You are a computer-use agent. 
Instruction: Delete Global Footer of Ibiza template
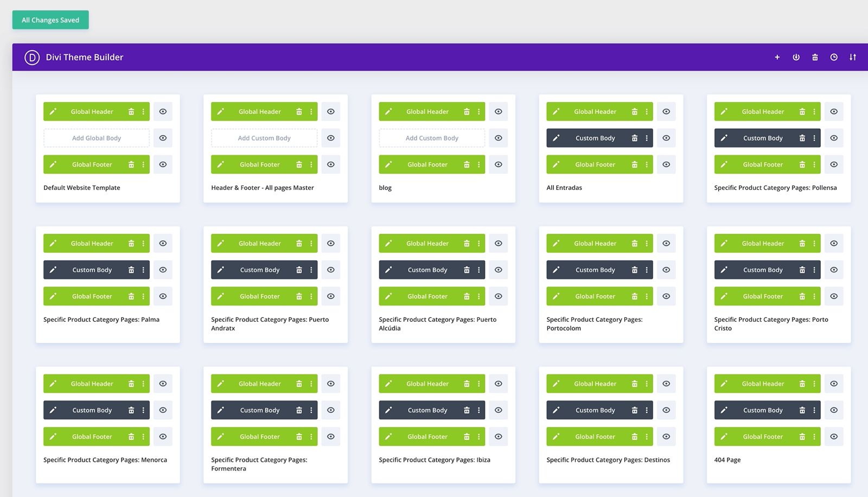[467, 437]
